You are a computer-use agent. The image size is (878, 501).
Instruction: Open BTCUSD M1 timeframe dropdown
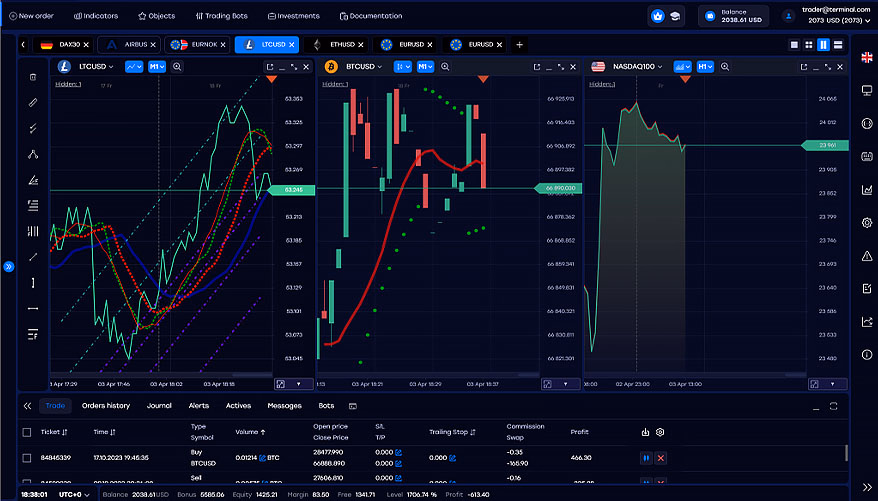click(426, 67)
